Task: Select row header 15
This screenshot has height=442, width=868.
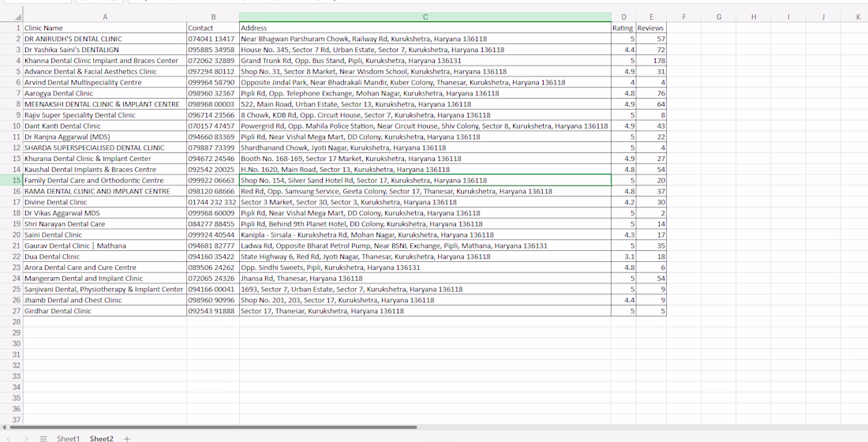Action: [12, 180]
